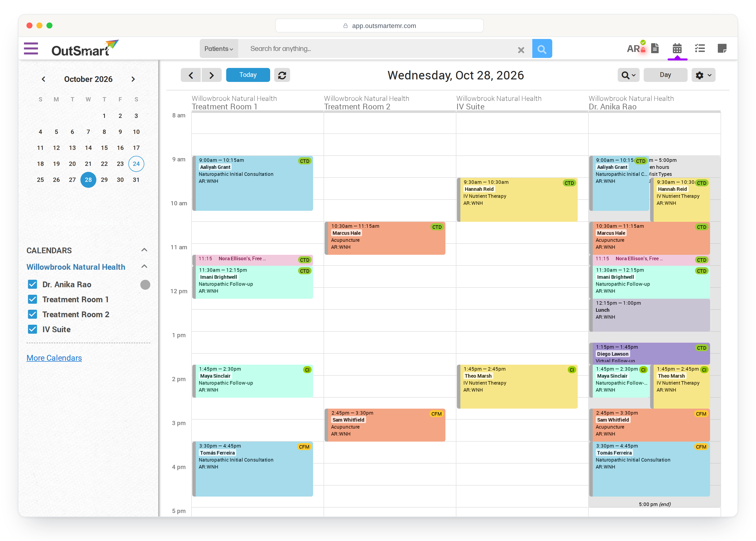This screenshot has height=541, width=756.
Task: Go to next day arrow
Action: (212, 75)
